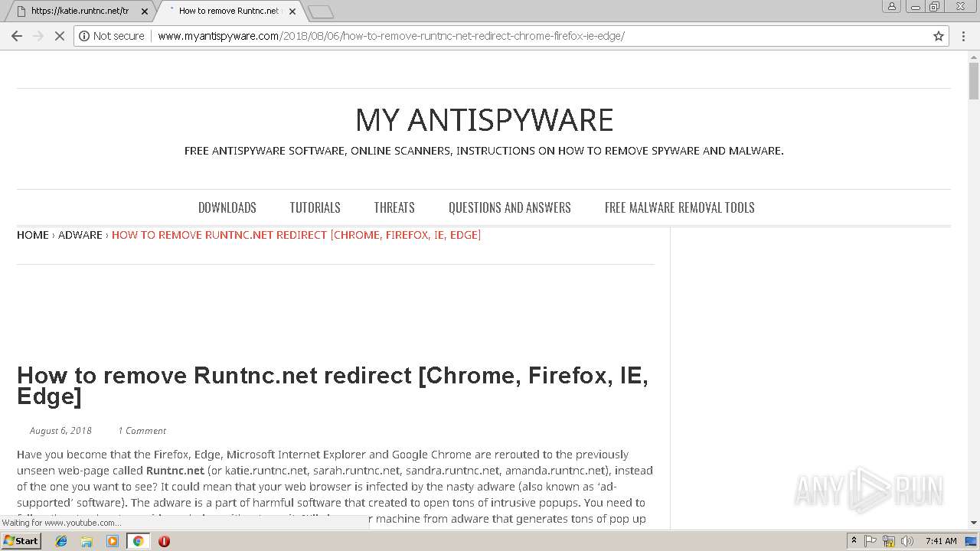Open the TUTORIALS menu
The height and width of the screenshot is (551, 980).
coord(315,207)
